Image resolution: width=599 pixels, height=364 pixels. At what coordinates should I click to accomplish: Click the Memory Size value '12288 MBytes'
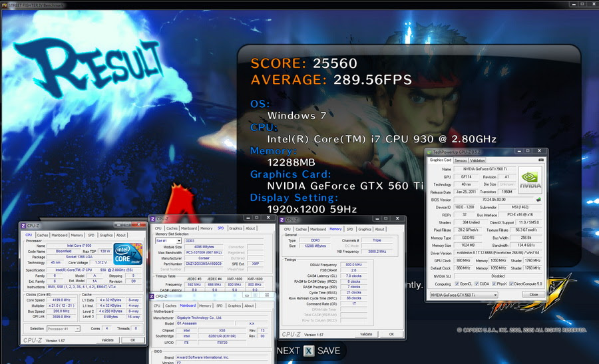tap(315, 246)
